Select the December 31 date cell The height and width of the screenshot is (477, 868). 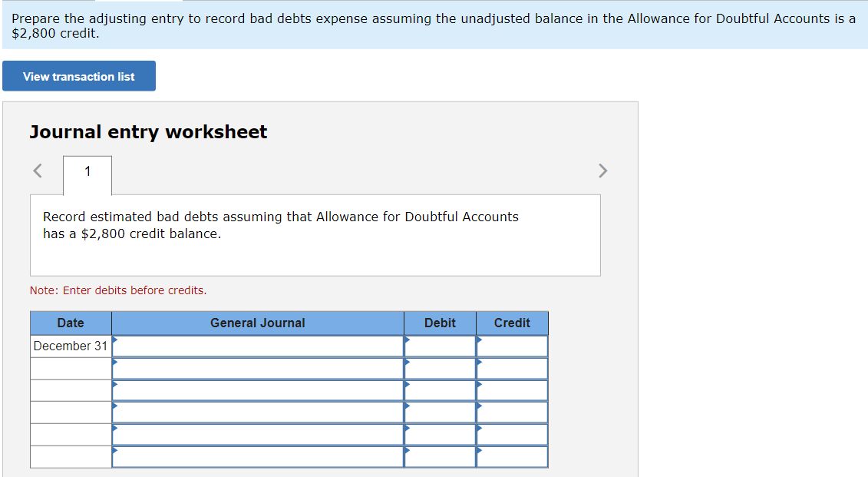click(70, 346)
